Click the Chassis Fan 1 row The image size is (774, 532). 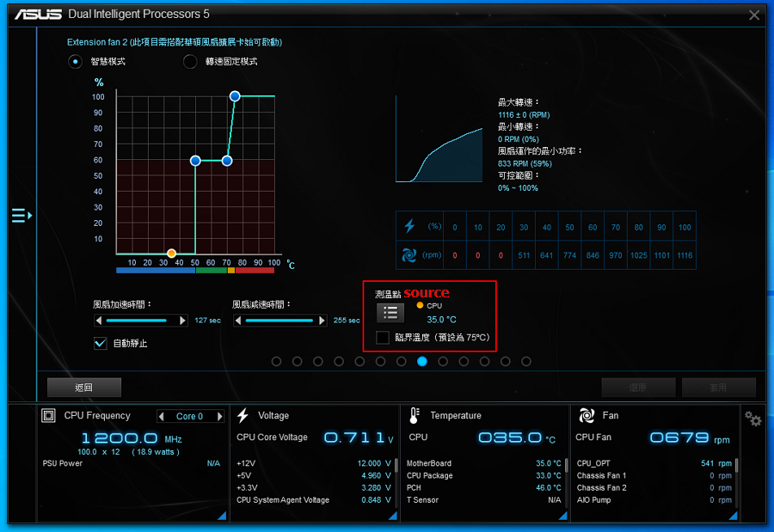pyautogui.click(x=654, y=476)
